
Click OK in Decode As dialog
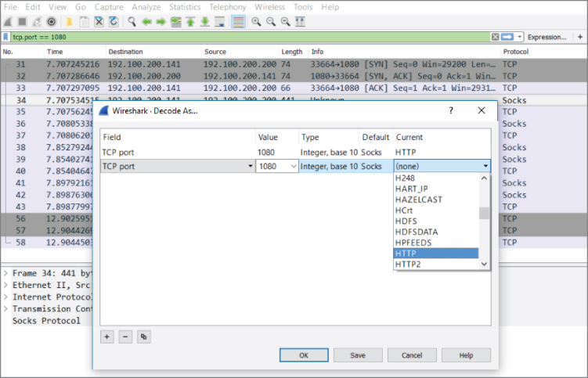coord(304,355)
